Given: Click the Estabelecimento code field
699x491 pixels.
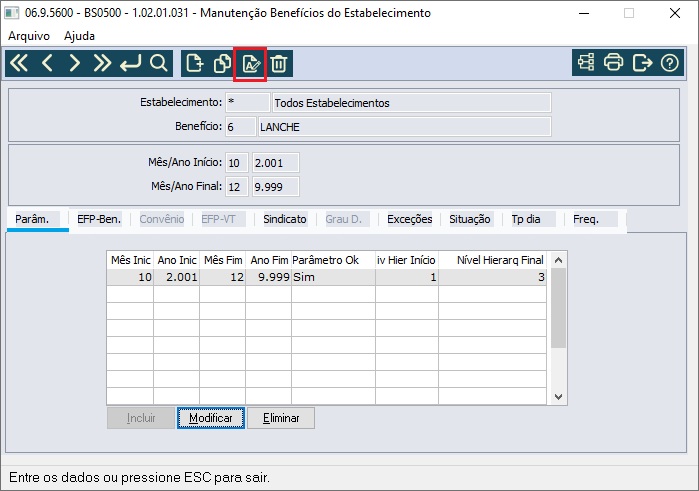Looking at the screenshot, I should click(x=247, y=103).
